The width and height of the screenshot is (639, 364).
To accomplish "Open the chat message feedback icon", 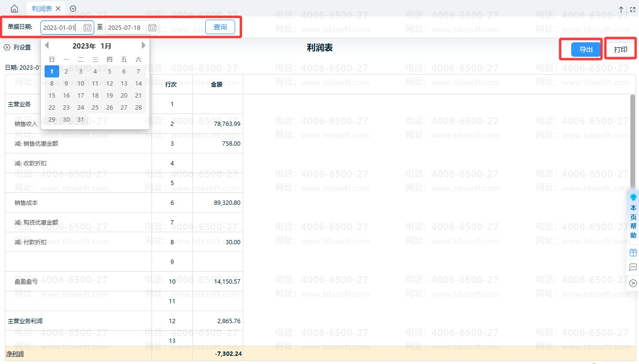I will (633, 267).
